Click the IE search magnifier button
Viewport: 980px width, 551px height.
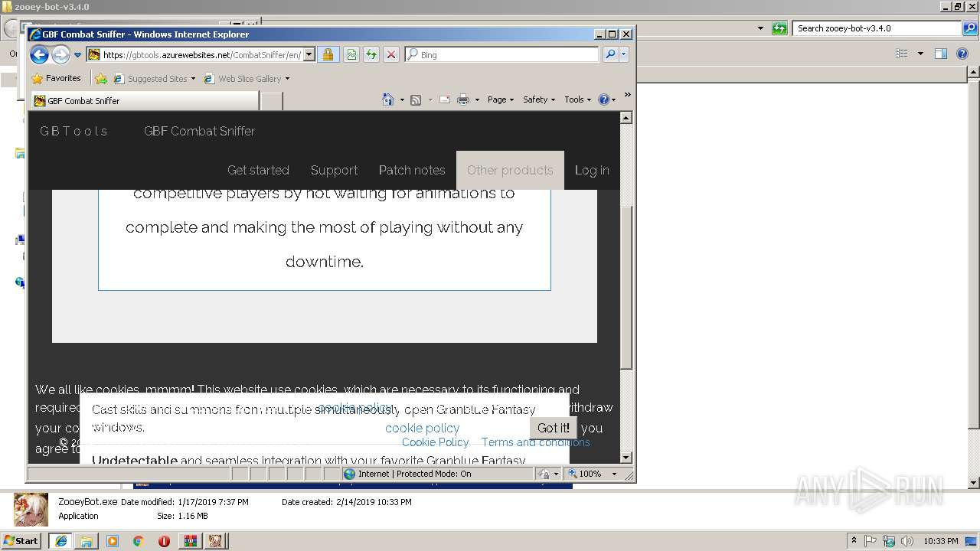(x=610, y=55)
